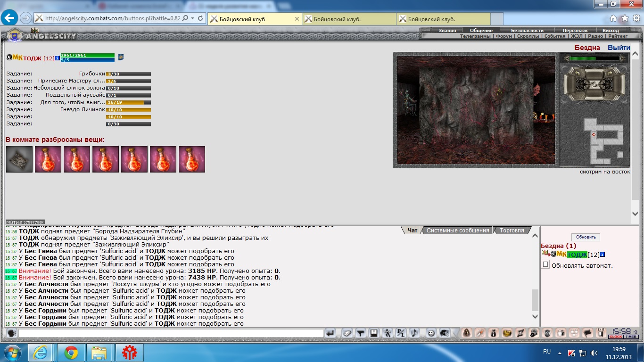Viewport: 644px width, 362px height.
Task: Click the two friends icon in the bottom toolbar
Action: click(x=561, y=333)
